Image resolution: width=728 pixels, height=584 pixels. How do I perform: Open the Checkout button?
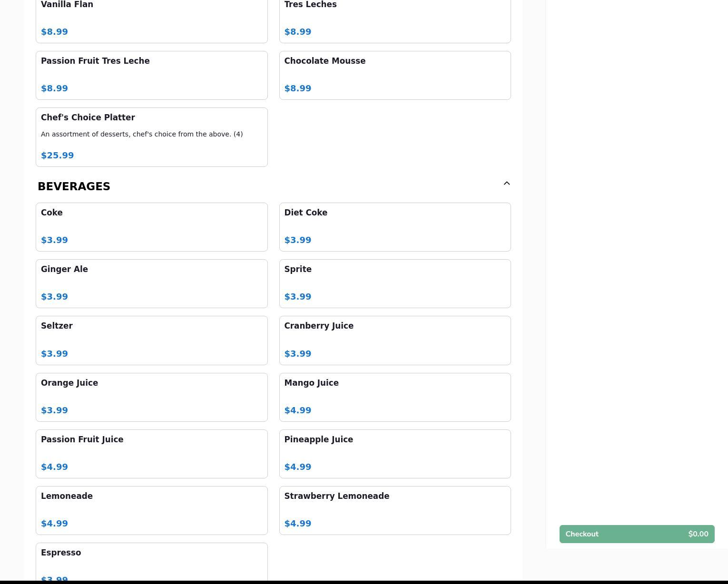(637, 534)
